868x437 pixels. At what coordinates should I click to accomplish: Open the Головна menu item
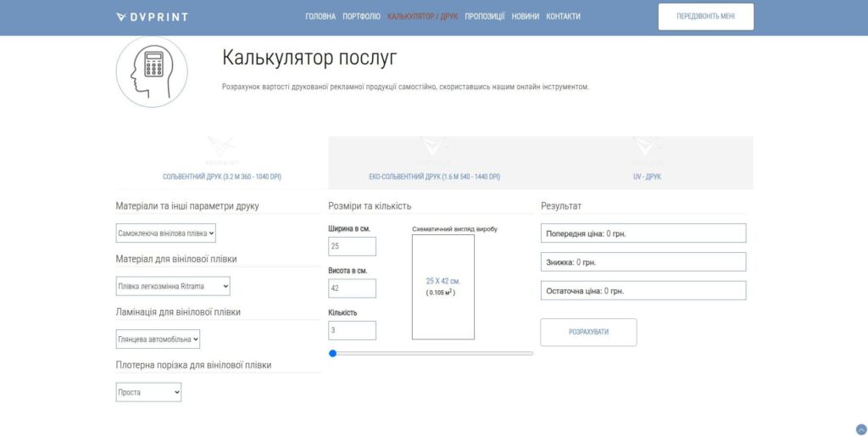(320, 17)
